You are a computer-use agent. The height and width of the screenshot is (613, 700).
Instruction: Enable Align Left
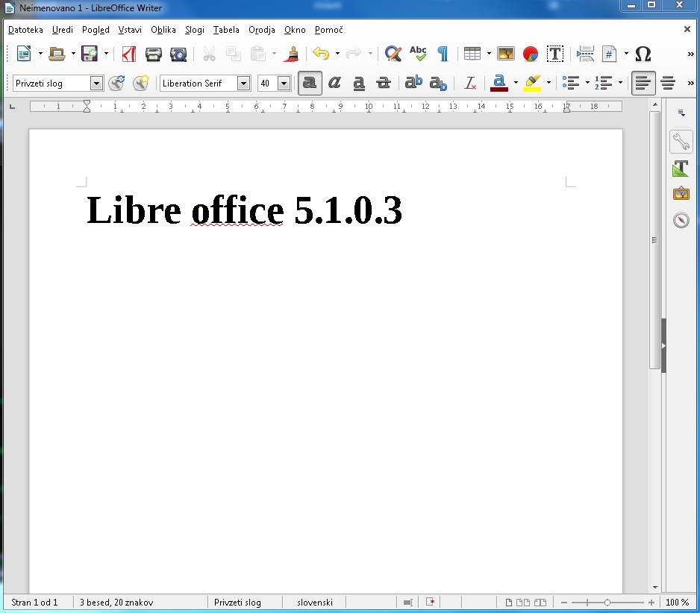(x=643, y=83)
